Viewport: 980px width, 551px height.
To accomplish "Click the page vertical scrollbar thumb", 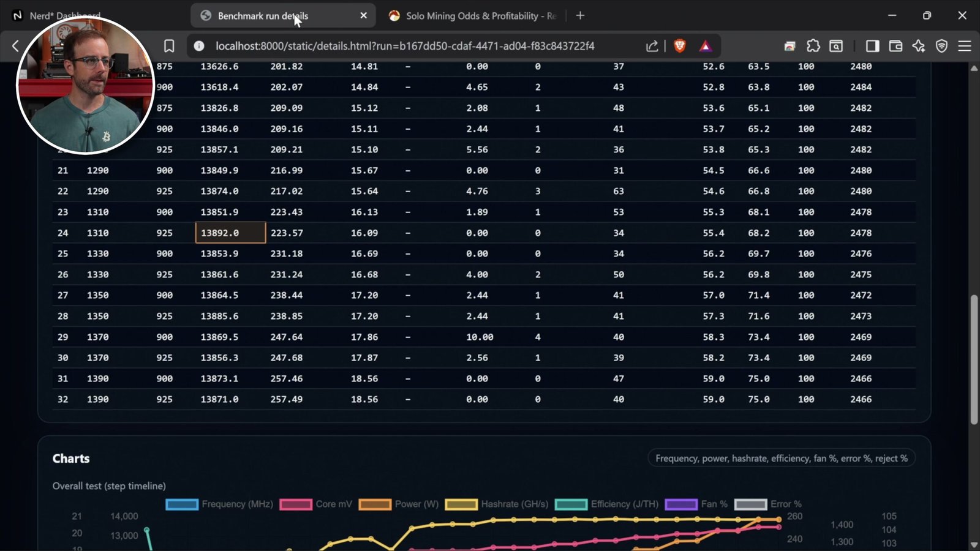I will [974, 359].
